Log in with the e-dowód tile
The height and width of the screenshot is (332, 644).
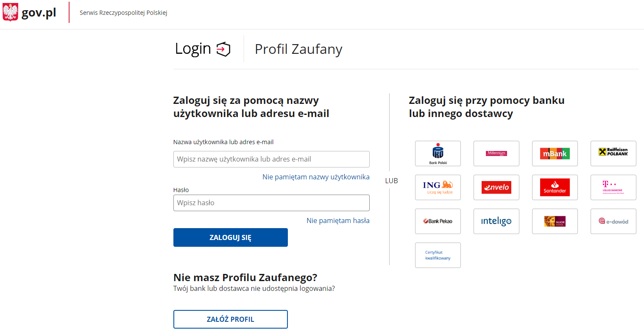[x=613, y=221]
